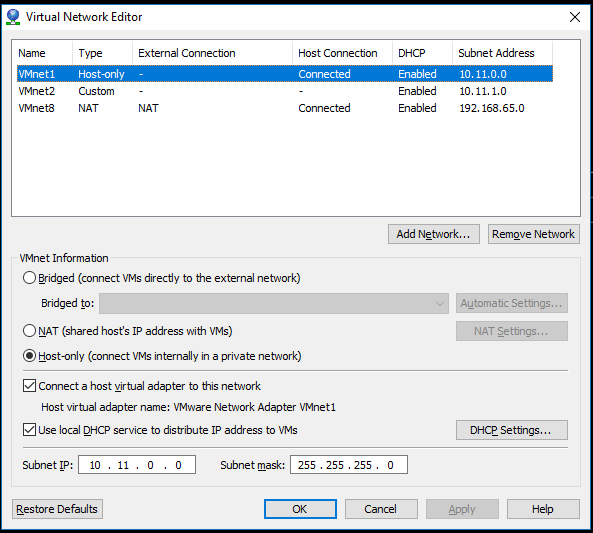Click VMnet8 NAT external connection cell

click(x=148, y=108)
